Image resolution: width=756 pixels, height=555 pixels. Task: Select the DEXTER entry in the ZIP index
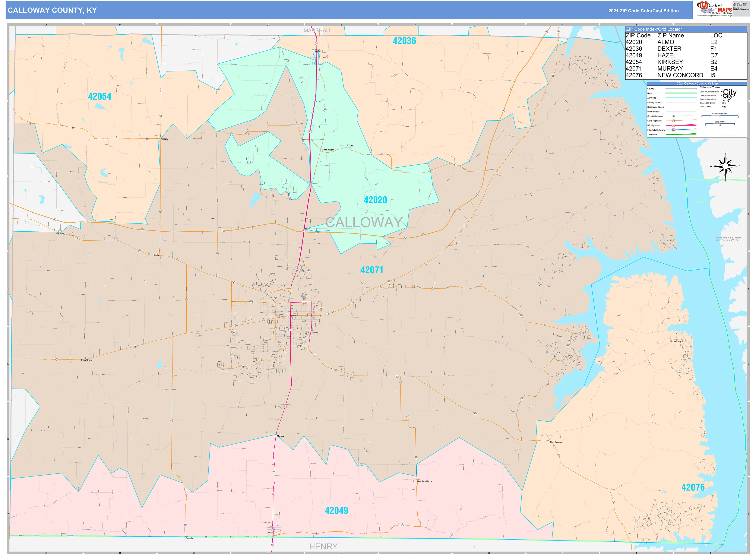pyautogui.click(x=669, y=49)
